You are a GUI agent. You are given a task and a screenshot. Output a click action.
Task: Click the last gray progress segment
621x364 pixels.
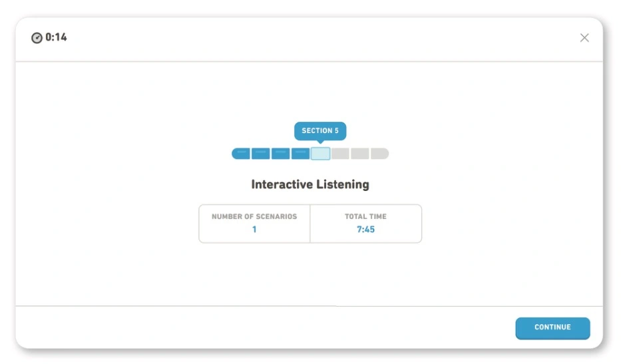379,154
